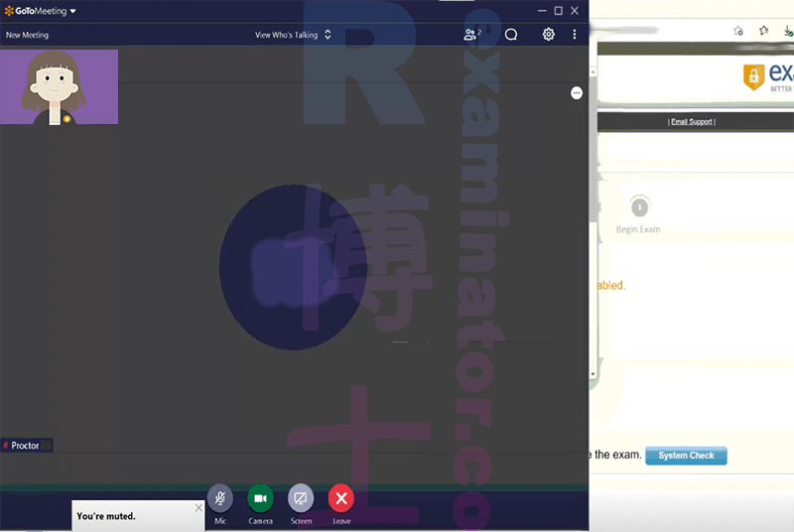The width and height of the screenshot is (794, 532).
Task: Click the System Check button
Action: [686, 456]
